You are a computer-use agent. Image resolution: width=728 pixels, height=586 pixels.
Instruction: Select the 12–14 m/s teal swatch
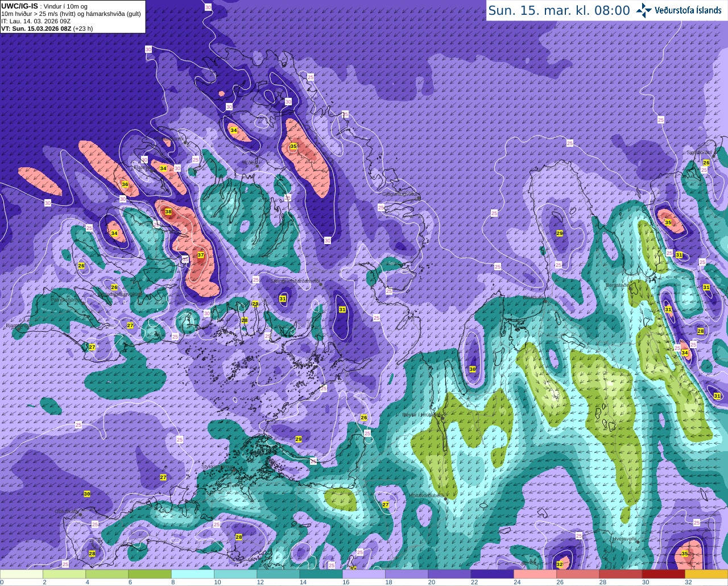click(x=278, y=574)
